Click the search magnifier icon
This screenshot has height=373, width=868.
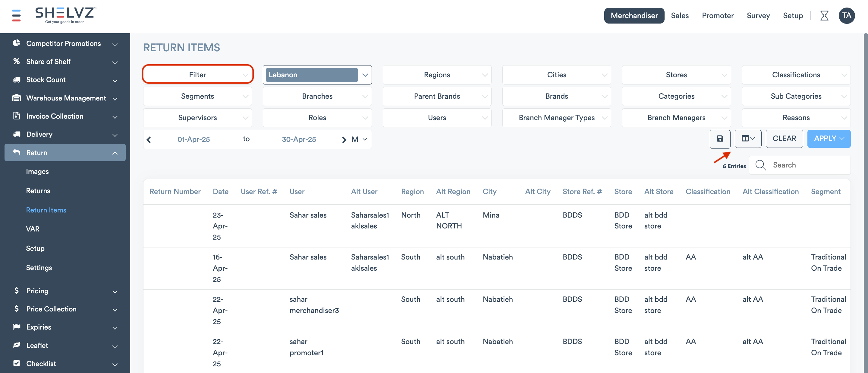tap(760, 165)
